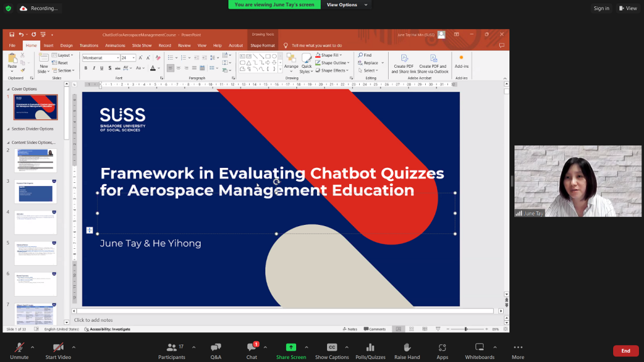Open the View layout menu top-right
The height and width of the screenshot is (362, 644).
628,8
